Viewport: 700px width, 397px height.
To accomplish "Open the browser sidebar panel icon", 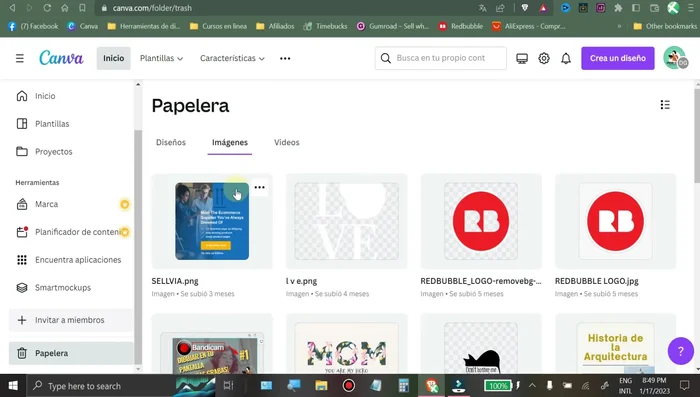I will click(x=636, y=8).
